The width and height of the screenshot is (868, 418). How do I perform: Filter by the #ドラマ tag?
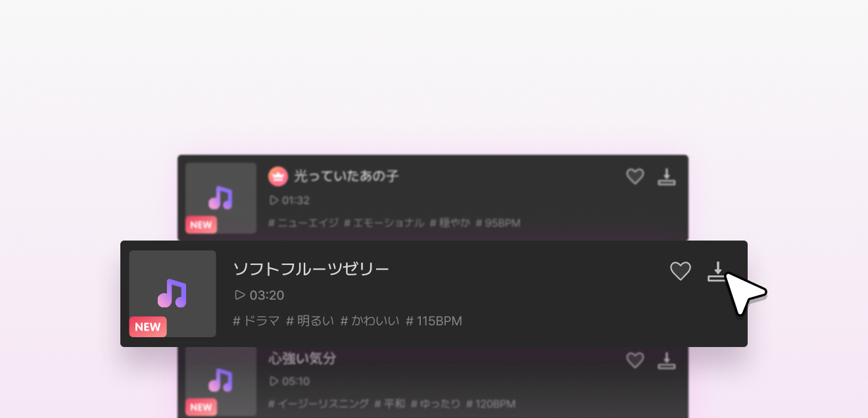256,321
